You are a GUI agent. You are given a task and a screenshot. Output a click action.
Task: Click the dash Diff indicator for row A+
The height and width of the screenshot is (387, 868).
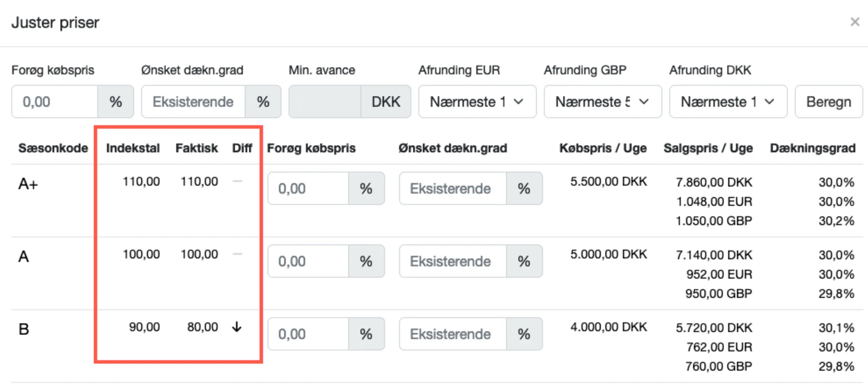pyautogui.click(x=238, y=181)
